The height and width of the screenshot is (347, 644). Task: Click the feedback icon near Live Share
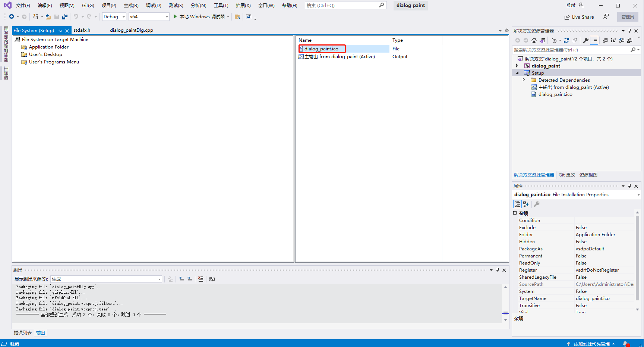606,17
